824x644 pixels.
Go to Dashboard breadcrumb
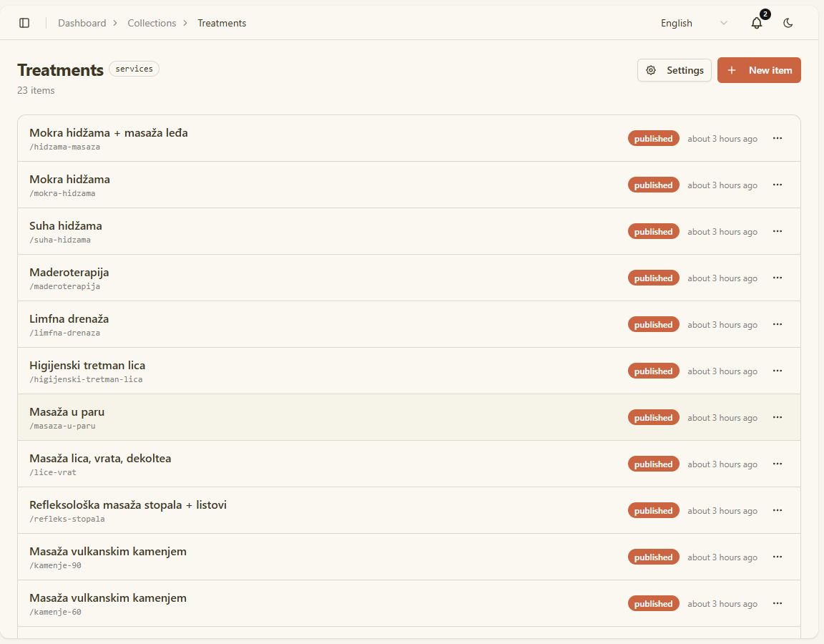(82, 23)
